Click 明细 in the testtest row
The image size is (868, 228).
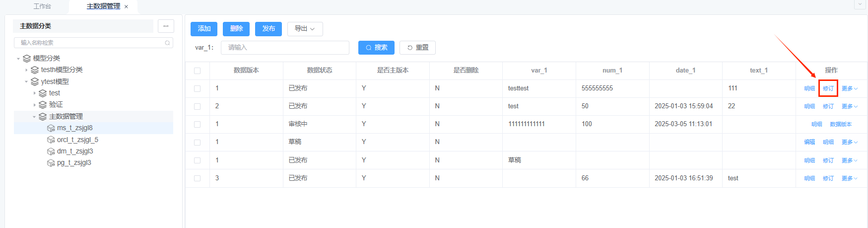pyautogui.click(x=809, y=88)
